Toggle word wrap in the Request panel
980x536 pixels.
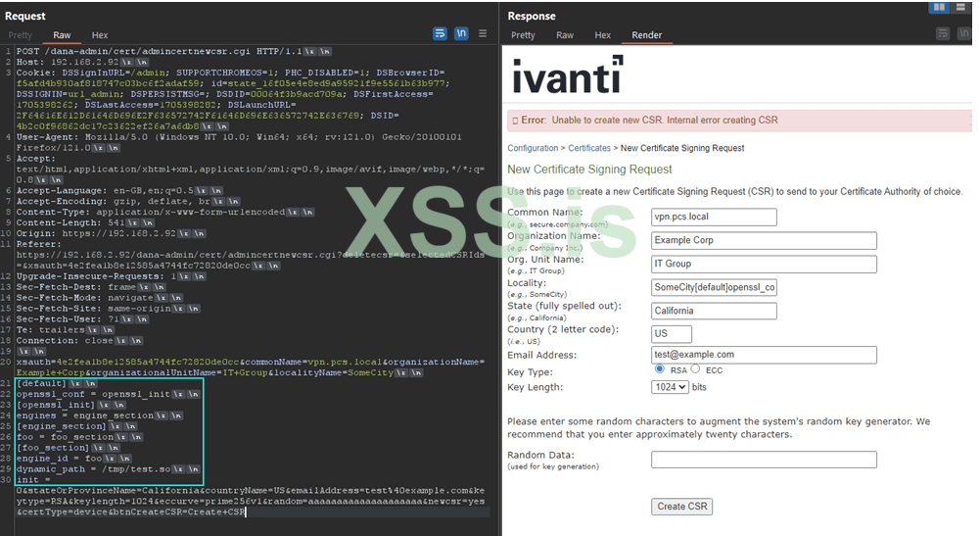[x=440, y=33]
